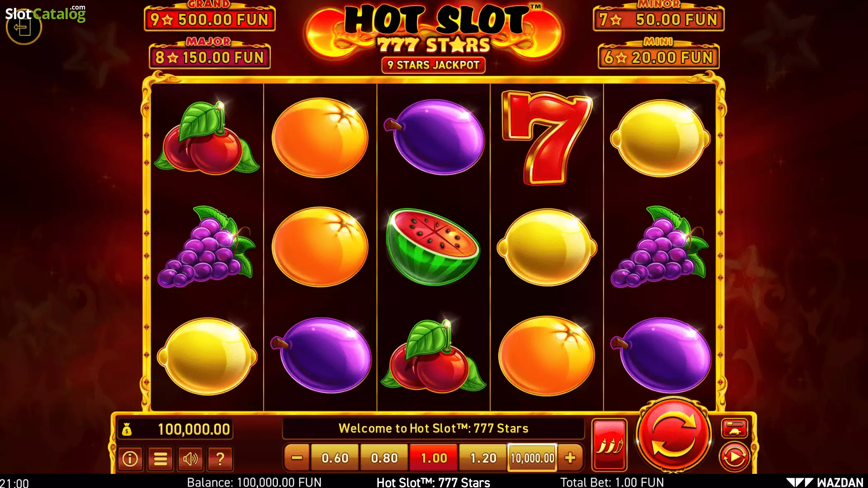Choose the 1.20 bet option
This screenshot has height=488, width=868.
(483, 458)
